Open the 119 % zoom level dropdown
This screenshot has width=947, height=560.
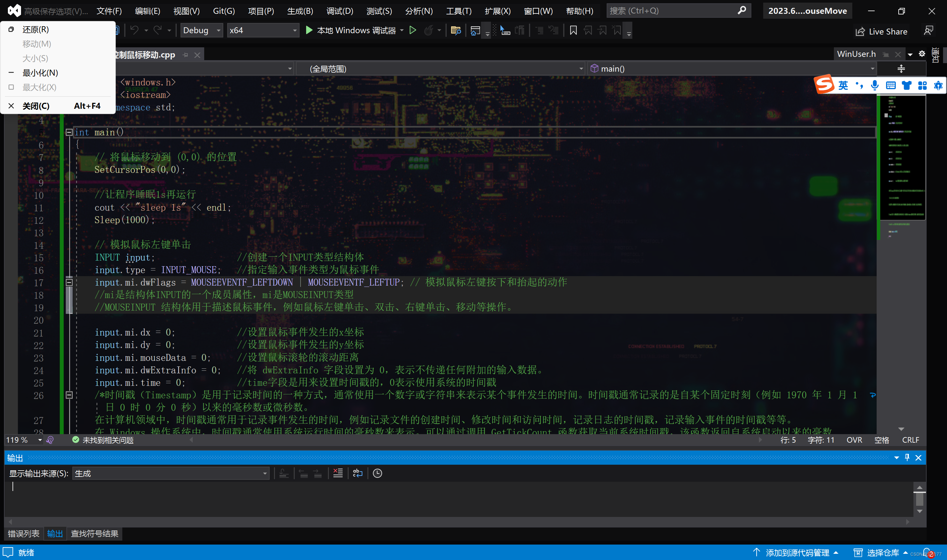point(23,440)
